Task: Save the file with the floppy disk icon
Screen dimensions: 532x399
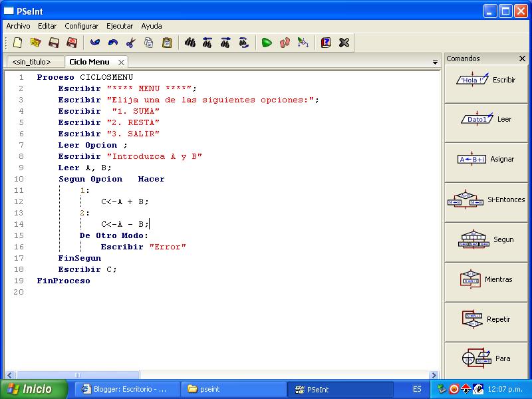Action: point(54,43)
